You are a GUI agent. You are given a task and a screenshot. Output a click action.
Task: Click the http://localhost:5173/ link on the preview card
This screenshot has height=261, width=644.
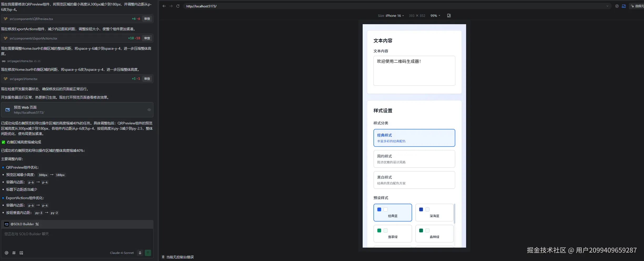point(29,113)
